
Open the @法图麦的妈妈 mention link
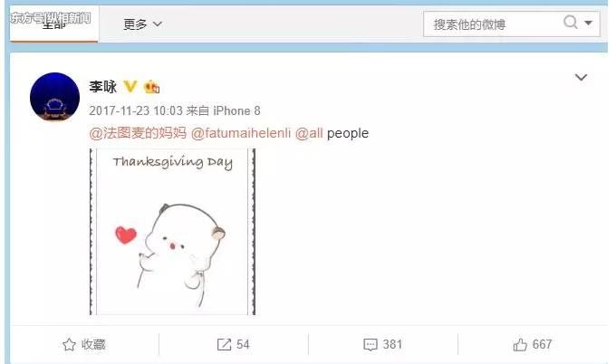click(138, 133)
